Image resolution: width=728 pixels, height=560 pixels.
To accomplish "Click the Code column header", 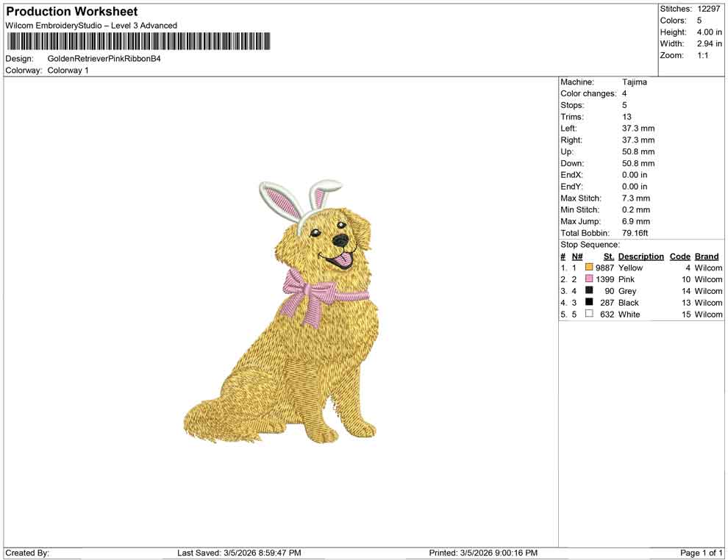I will click(679, 256).
